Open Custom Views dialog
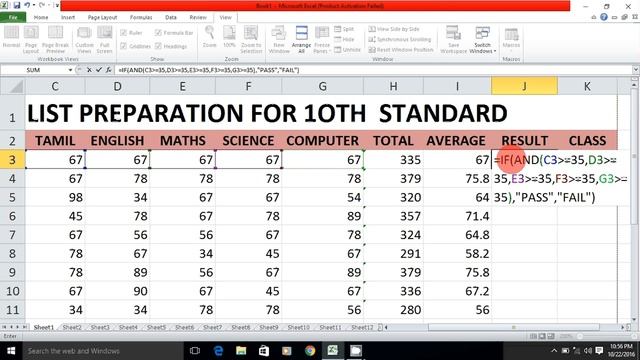 click(84, 40)
